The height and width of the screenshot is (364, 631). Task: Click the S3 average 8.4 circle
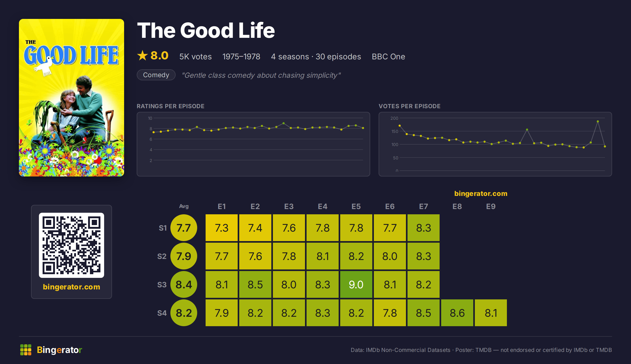point(184,284)
